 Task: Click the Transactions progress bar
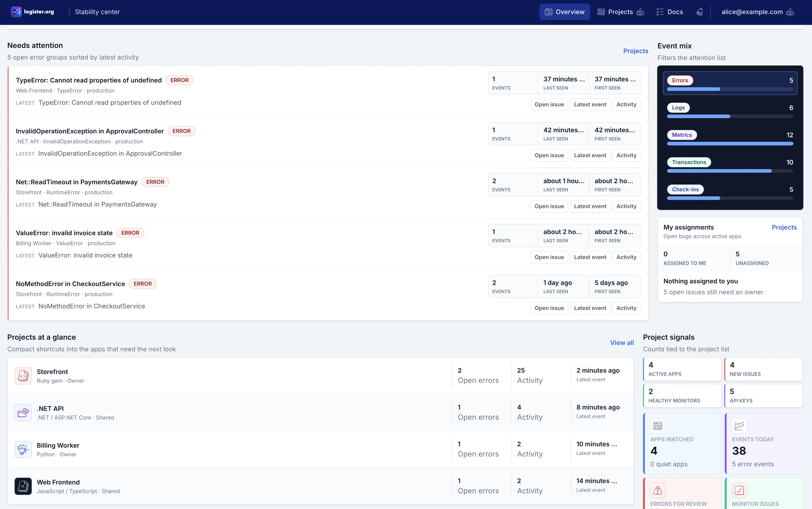tap(730, 171)
